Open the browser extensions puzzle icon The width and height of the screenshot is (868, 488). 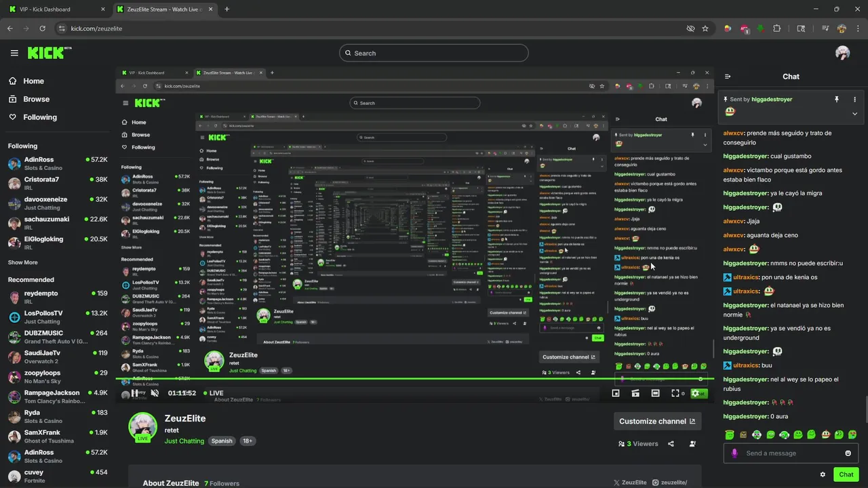click(x=777, y=28)
